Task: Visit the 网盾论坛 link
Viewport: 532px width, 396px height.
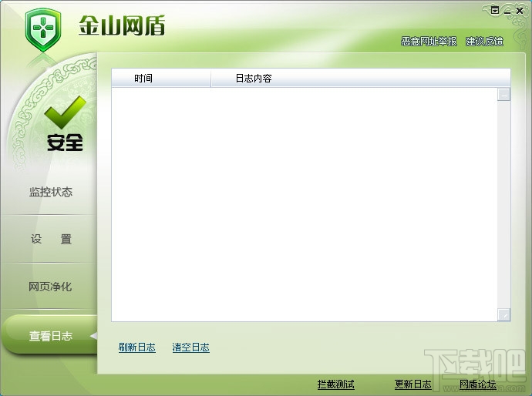Action: pos(478,384)
